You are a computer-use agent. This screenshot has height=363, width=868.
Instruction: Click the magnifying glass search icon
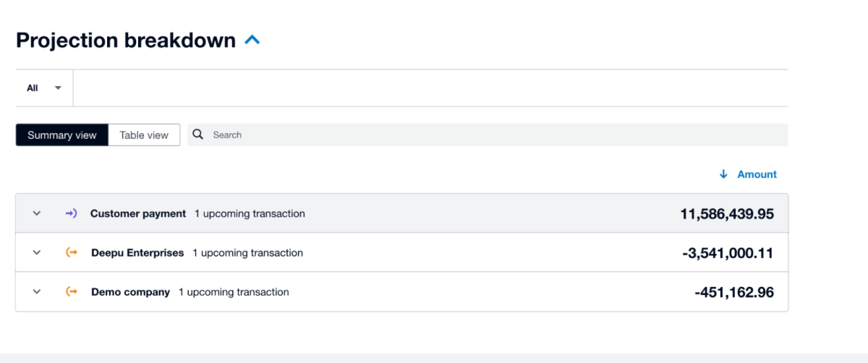[197, 134]
